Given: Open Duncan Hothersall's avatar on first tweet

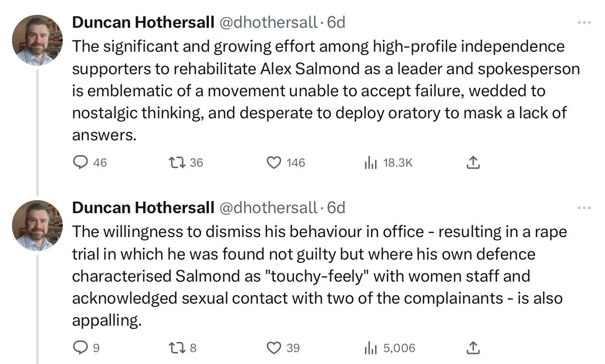Looking at the screenshot, I should pos(38,40).
